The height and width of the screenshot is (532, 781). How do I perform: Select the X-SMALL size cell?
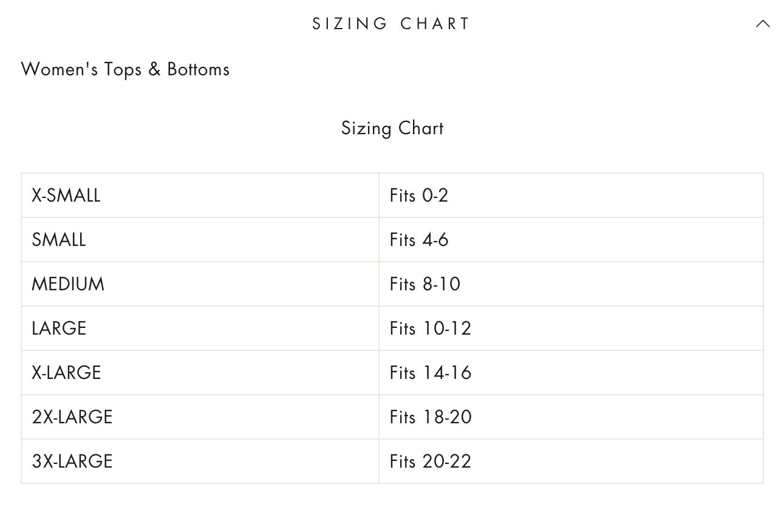click(x=66, y=196)
